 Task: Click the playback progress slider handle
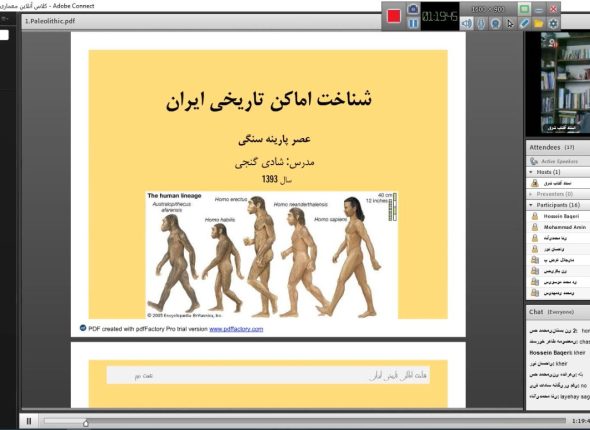pos(86,423)
